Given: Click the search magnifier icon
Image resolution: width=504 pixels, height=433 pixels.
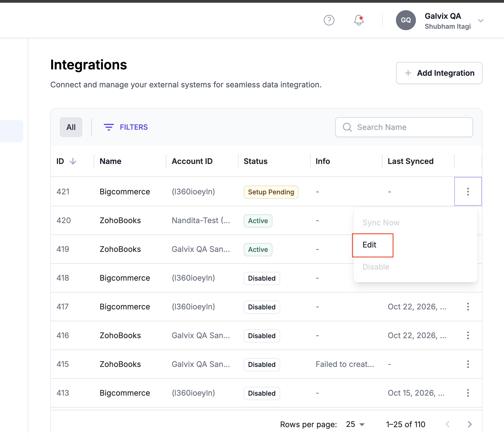Looking at the screenshot, I should (347, 127).
